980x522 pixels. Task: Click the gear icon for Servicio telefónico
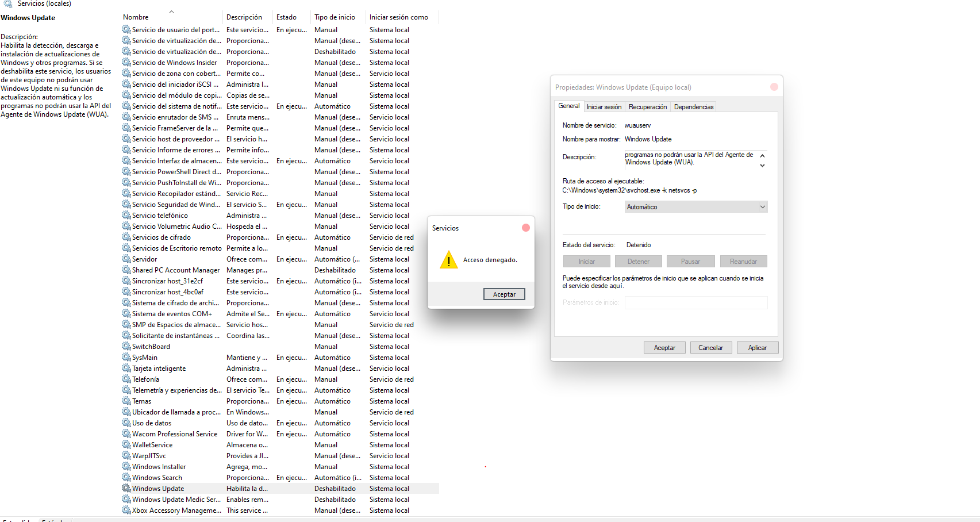pyautogui.click(x=126, y=215)
